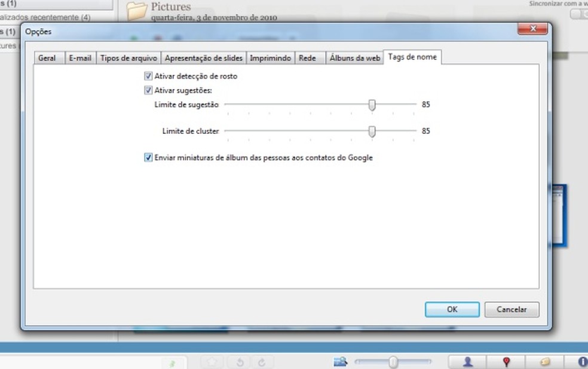Go to the Imprimindo tab
This screenshot has height=369, width=588.
[x=270, y=58]
